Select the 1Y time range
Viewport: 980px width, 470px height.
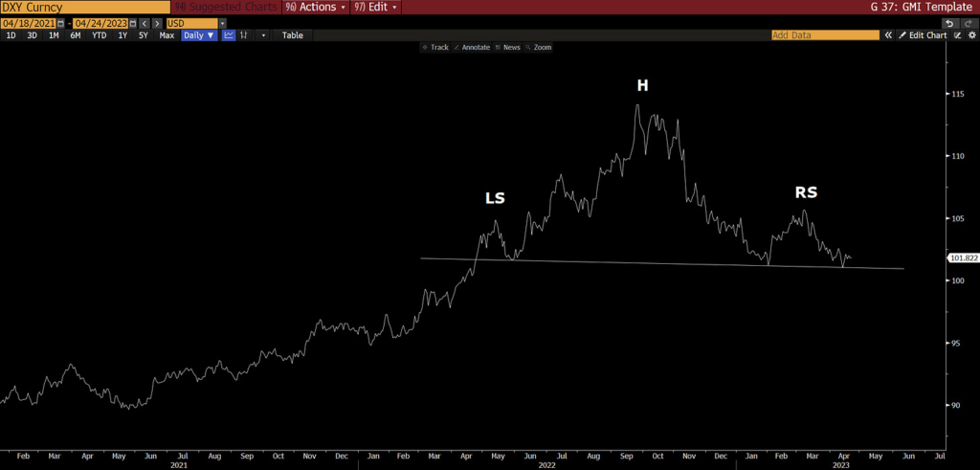tap(122, 35)
